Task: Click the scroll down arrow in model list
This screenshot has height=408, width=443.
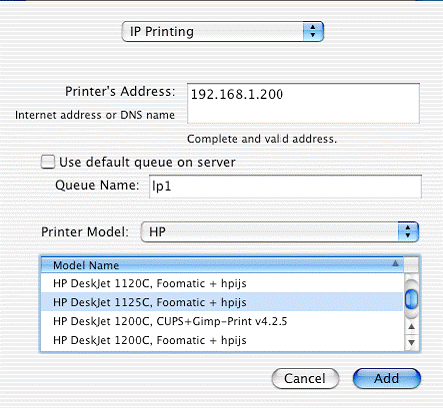Action: pos(412,342)
